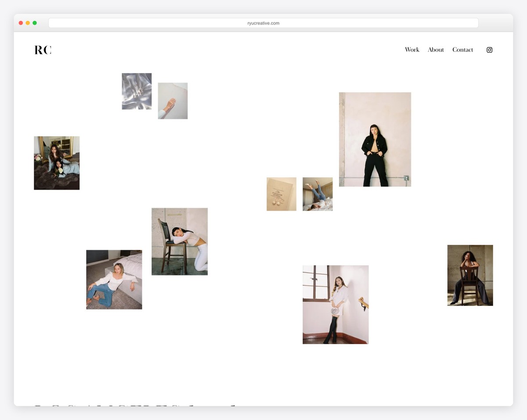The height and width of the screenshot is (420, 527).
Task: Open the photo of two women by the mirror
Action: [x=57, y=163]
